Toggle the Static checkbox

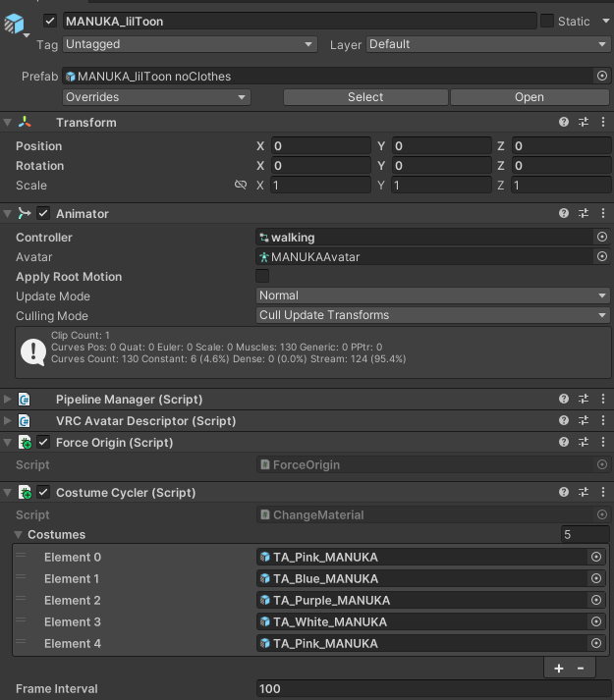547,21
